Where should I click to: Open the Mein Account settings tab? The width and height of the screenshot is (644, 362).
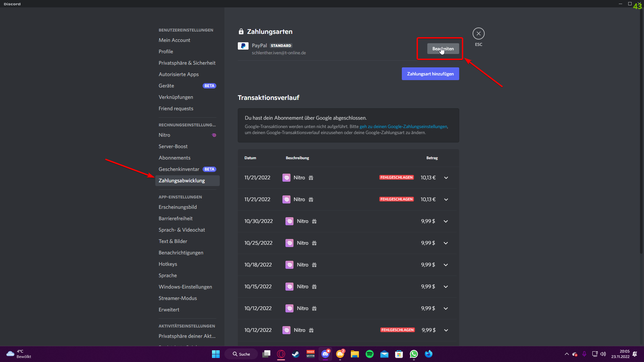pos(174,40)
